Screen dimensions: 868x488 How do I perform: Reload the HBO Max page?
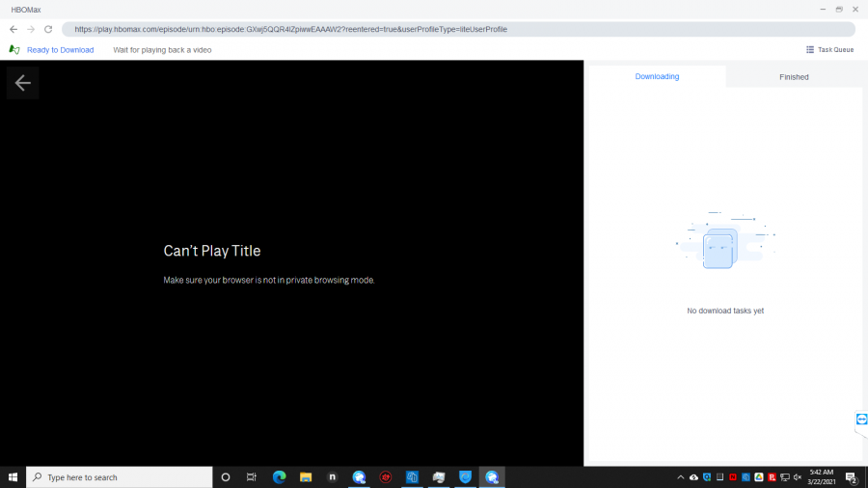click(48, 29)
